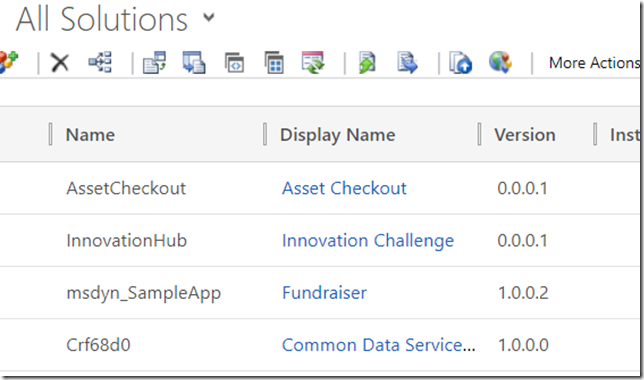Click the Get Solutions from Marketplace globe icon
The height and width of the screenshot is (380, 644).
(x=500, y=62)
